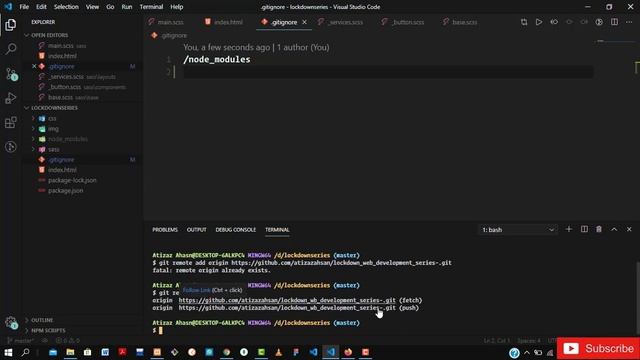Switch to the Problems panel tab
Viewport: 640px width, 360px height.
(x=165, y=230)
